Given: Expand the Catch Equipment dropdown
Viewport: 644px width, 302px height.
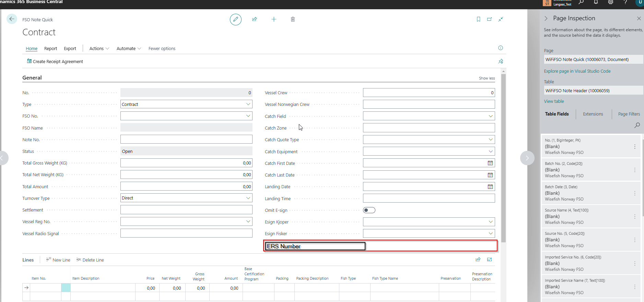Looking at the screenshot, I should (x=490, y=152).
